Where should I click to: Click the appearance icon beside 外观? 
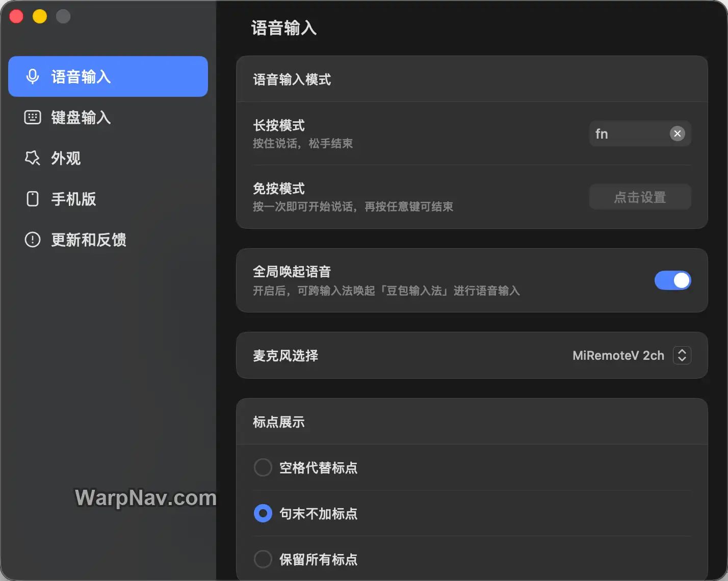33,158
